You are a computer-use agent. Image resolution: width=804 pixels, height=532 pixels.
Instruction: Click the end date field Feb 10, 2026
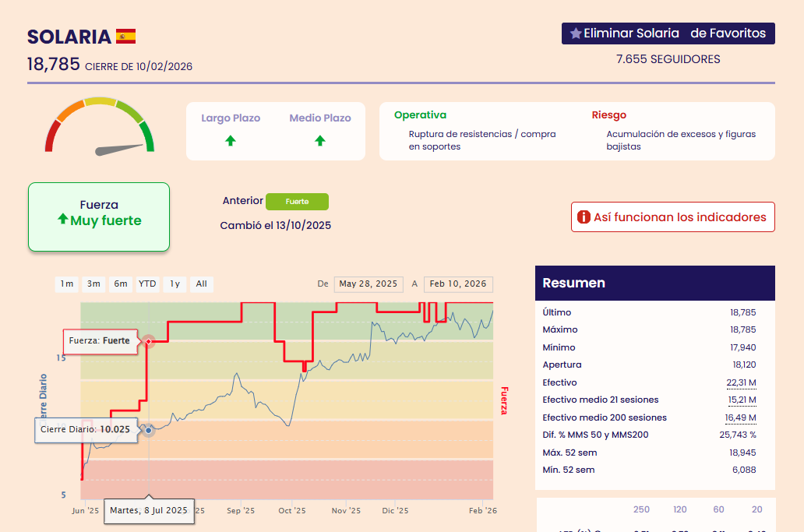[458, 284]
